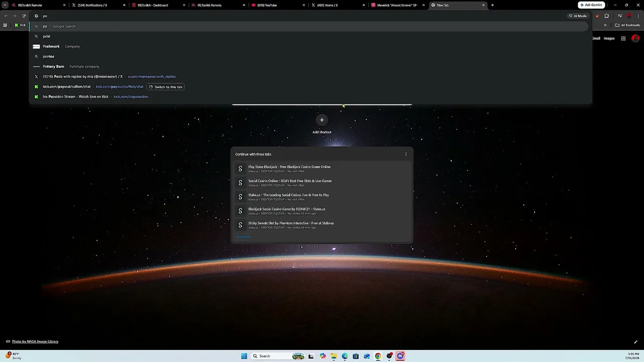The width and height of the screenshot is (644, 362).
Task: Open the weather widget showing Sunny
Action: pyautogui.click(x=13, y=356)
